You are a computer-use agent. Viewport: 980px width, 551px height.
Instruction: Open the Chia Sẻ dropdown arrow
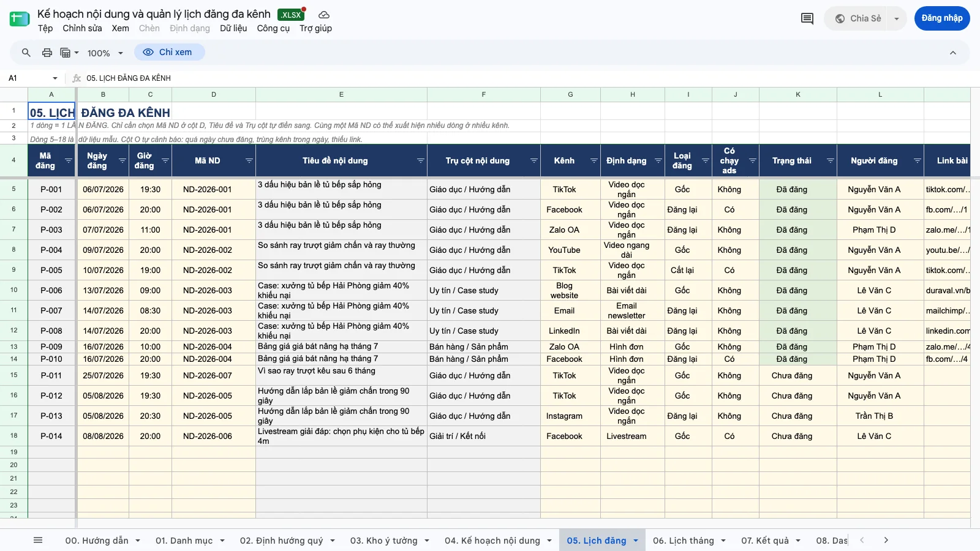point(897,18)
